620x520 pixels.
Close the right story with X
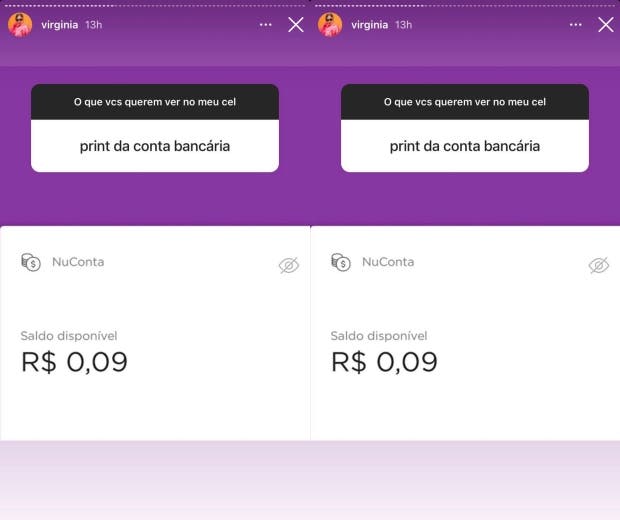click(x=606, y=25)
